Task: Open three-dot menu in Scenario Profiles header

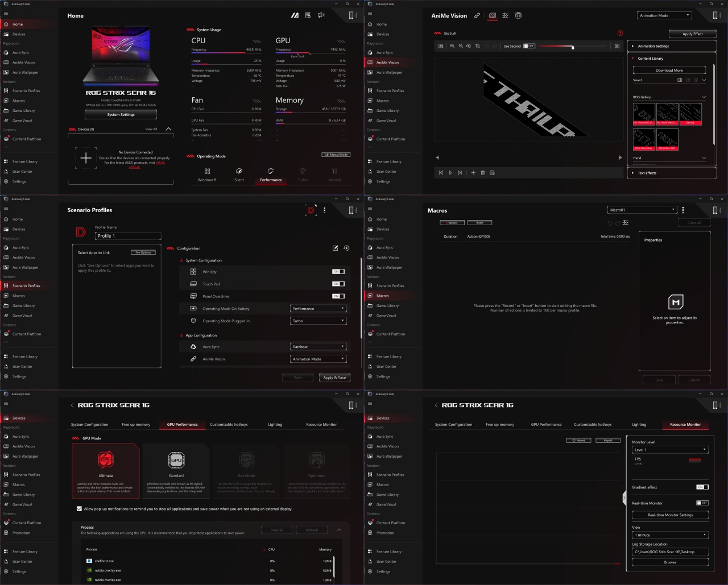Action: [325, 210]
